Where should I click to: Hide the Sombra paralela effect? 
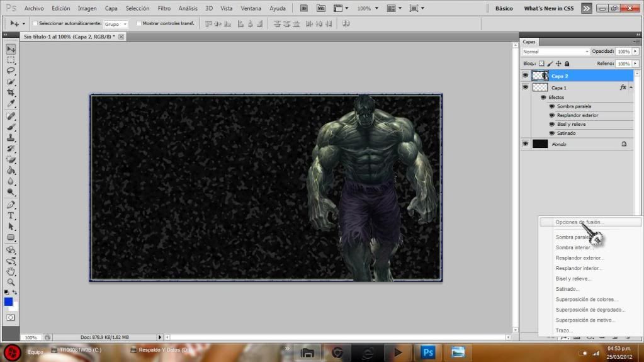tap(552, 106)
